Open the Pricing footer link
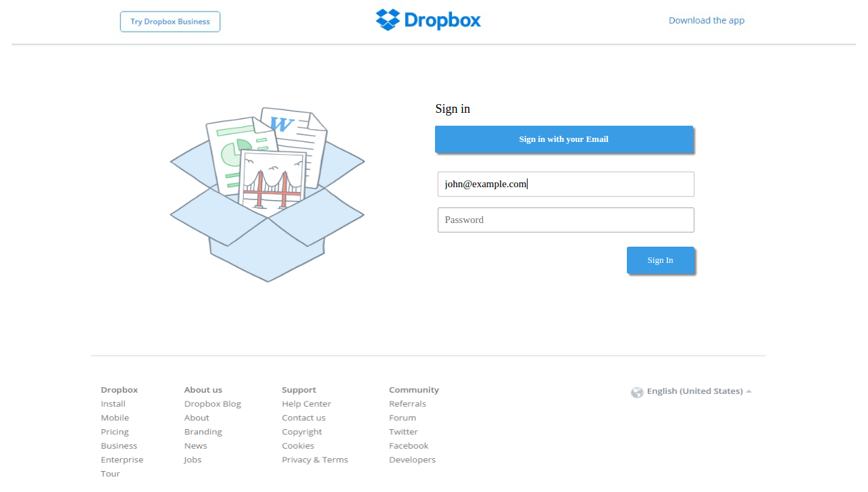 (x=115, y=432)
